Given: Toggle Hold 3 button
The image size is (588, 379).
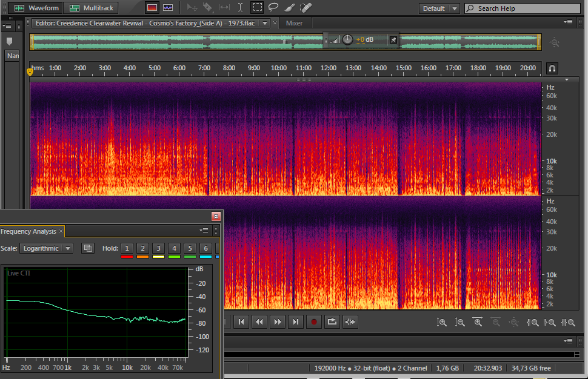Looking at the screenshot, I should pos(158,248).
